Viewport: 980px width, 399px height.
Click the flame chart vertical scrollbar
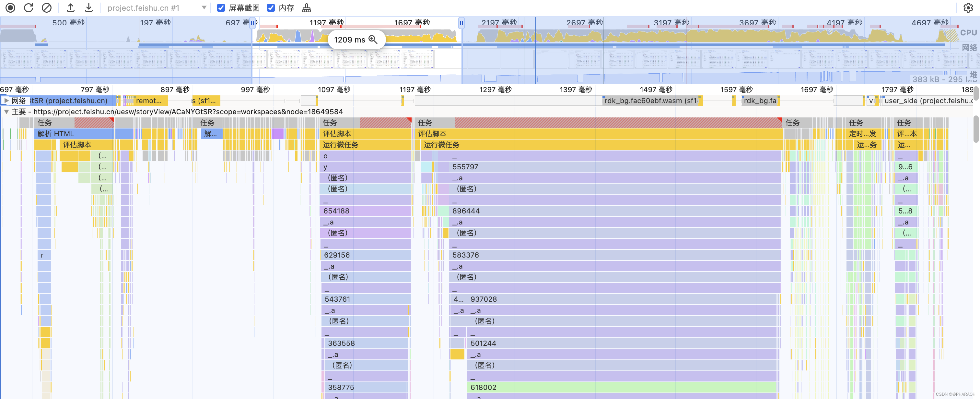tap(976, 129)
